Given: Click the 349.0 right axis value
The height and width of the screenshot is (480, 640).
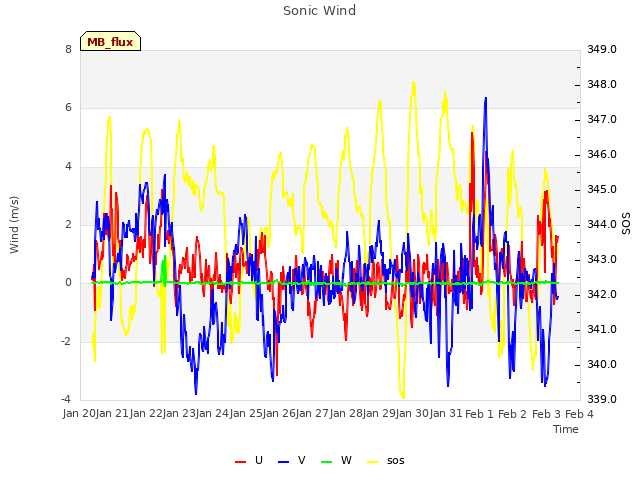Looking at the screenshot, I should point(602,49).
